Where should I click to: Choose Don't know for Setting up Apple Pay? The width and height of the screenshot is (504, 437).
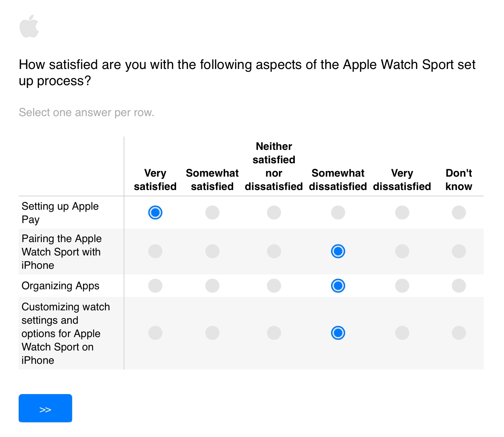[x=459, y=213]
